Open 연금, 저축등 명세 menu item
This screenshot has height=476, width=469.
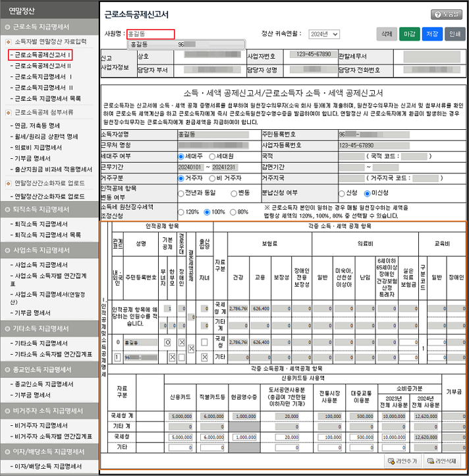(38, 126)
